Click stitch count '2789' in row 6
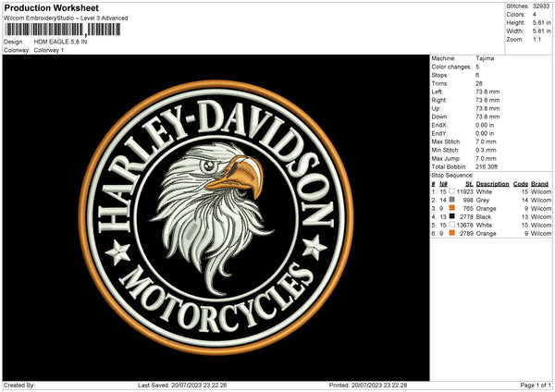Image resolution: width=555 pixels, height=392 pixels. click(x=466, y=234)
